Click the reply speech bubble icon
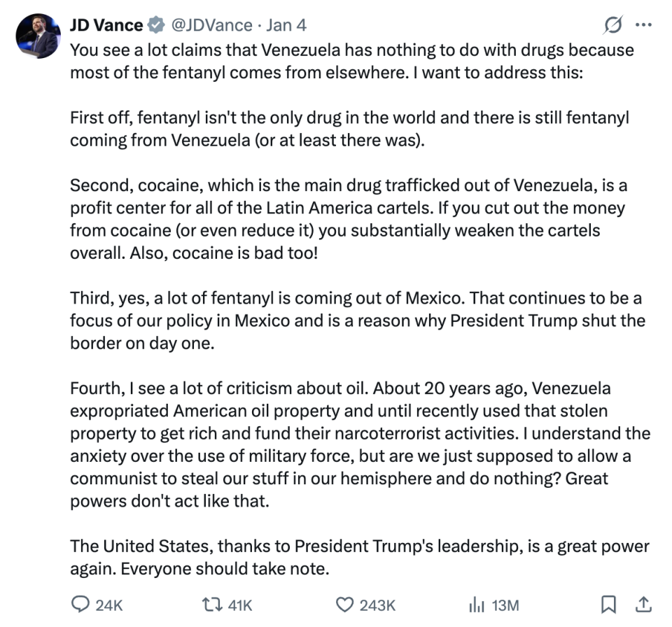This screenshot has height=627, width=672. point(80,605)
